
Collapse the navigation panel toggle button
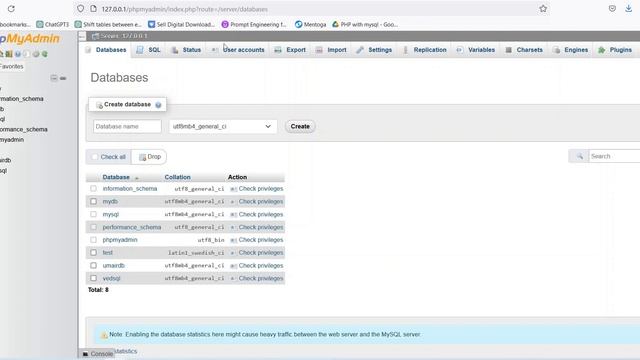tap(82, 36)
